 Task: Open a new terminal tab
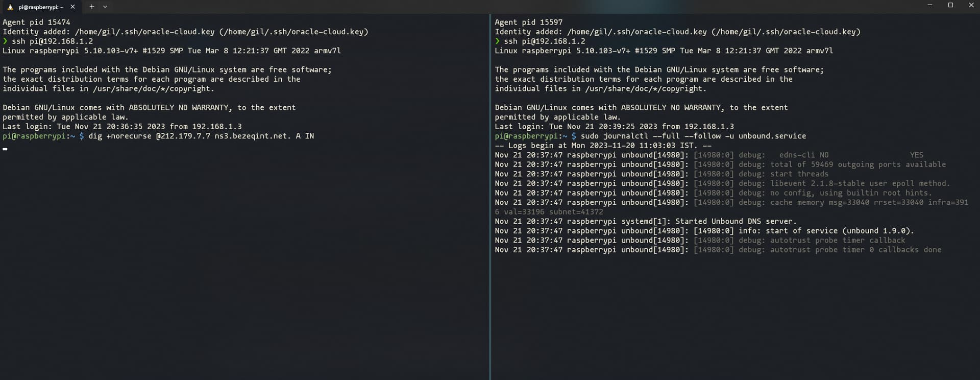point(92,7)
